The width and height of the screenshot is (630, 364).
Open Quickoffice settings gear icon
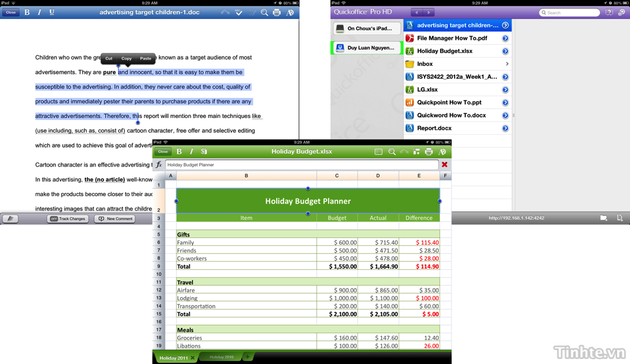(621, 12)
